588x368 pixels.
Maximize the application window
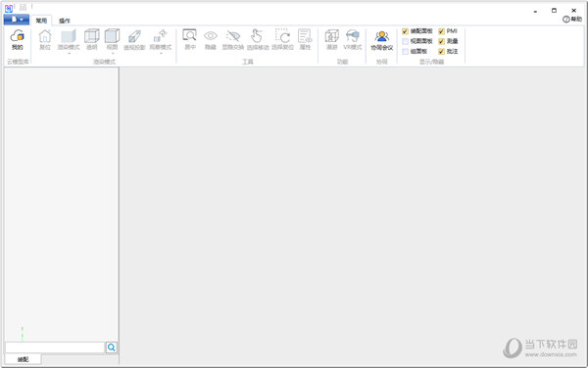[554, 10]
